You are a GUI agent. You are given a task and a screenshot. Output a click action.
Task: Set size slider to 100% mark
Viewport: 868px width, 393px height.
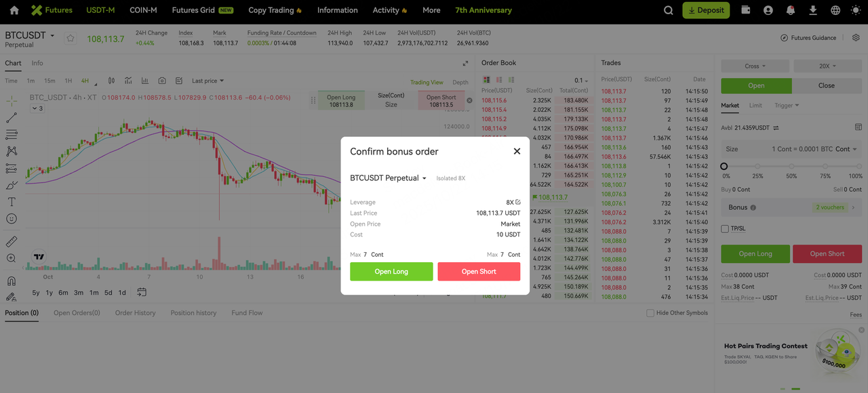pyautogui.click(x=859, y=166)
